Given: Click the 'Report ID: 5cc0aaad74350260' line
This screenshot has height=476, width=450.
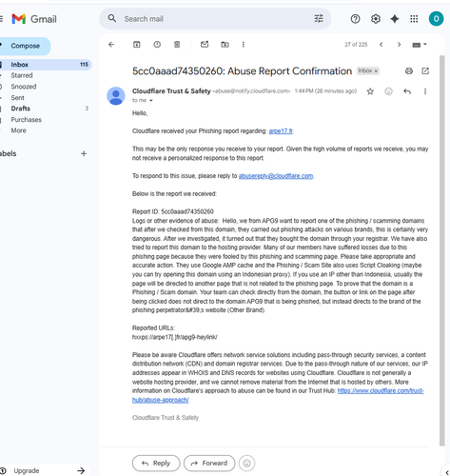Looking at the screenshot, I should point(173,211).
